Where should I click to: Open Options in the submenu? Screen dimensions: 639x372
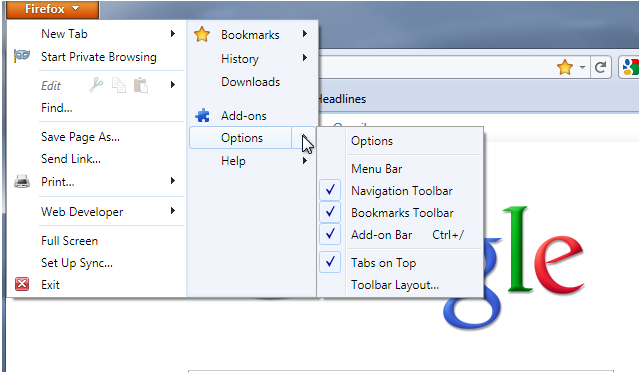click(372, 141)
